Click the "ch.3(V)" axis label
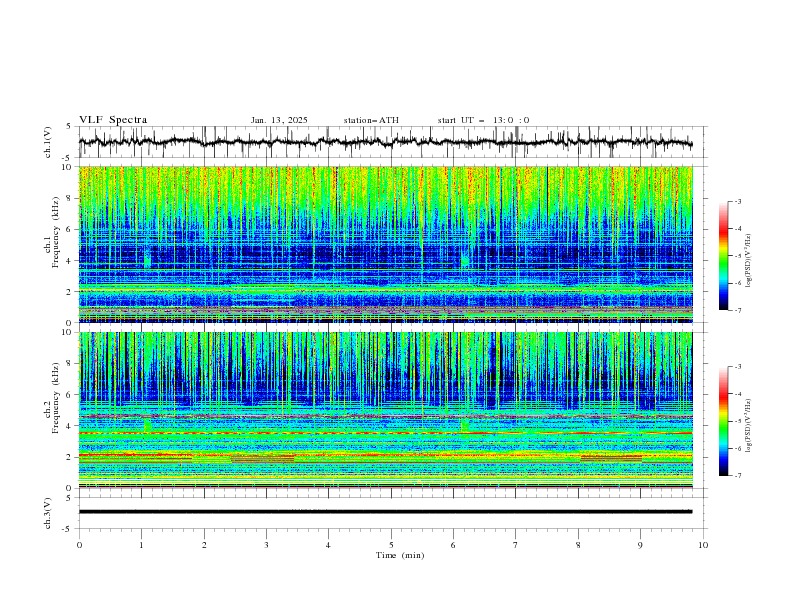 click(x=48, y=513)
